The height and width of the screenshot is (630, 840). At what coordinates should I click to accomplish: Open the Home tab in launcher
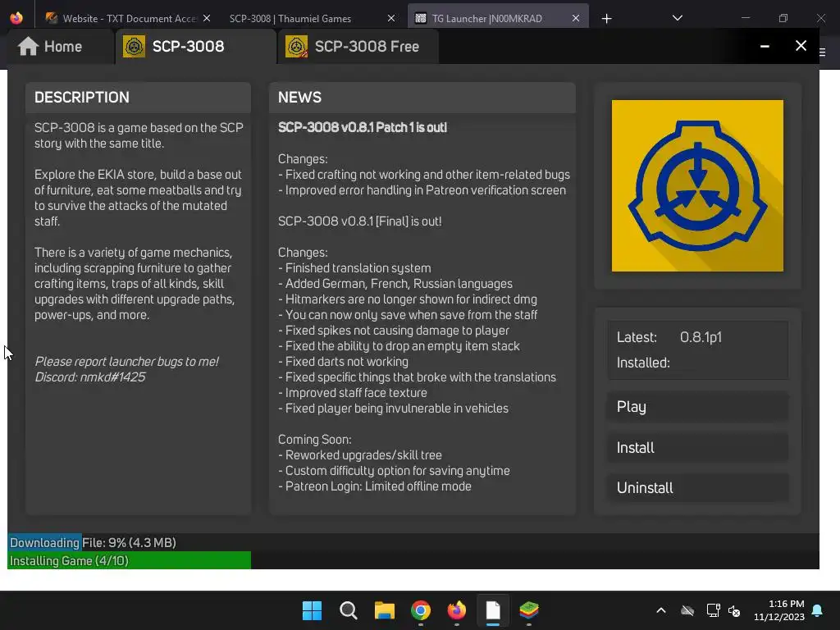pyautogui.click(x=60, y=47)
